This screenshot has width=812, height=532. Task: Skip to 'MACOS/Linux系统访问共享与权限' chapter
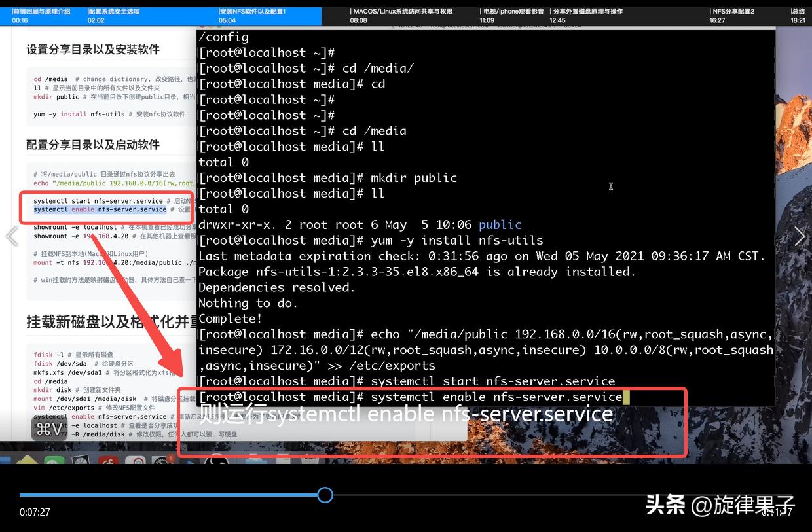pyautogui.click(x=401, y=16)
